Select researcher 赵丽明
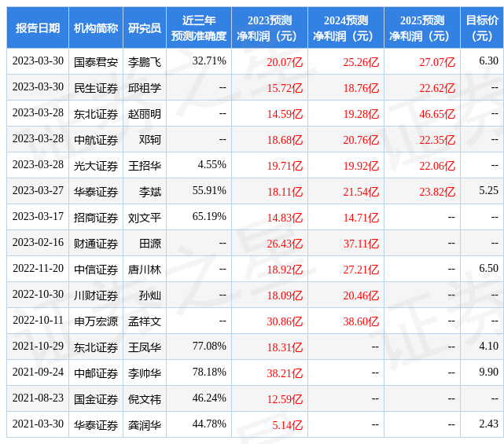This screenshot has width=504, height=444. (145, 114)
